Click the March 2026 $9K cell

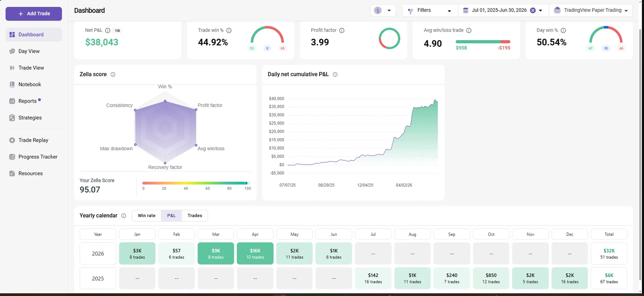[x=216, y=254]
